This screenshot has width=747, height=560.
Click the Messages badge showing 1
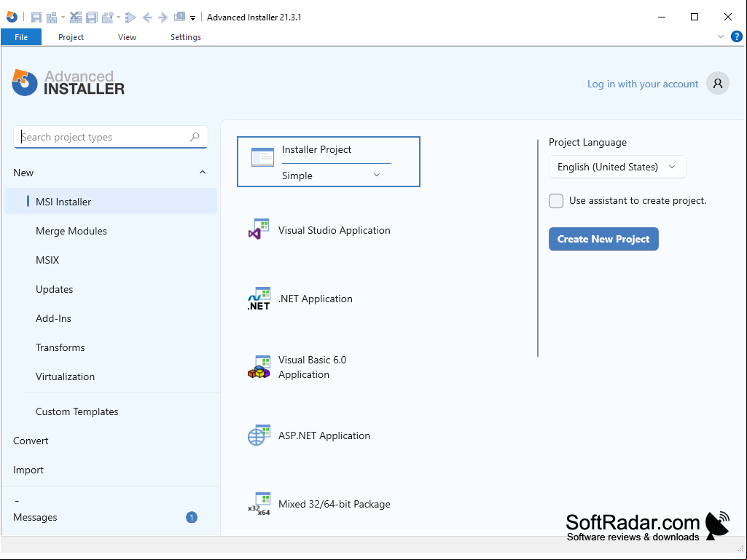tap(192, 517)
